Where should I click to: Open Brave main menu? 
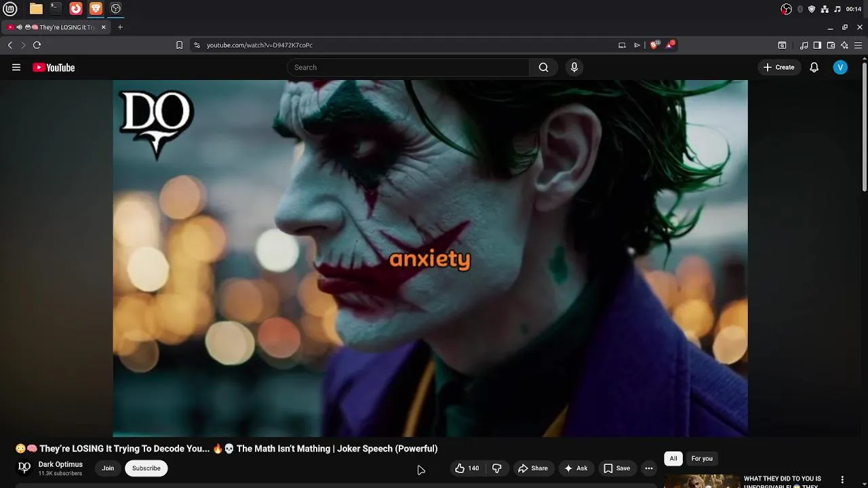click(859, 45)
